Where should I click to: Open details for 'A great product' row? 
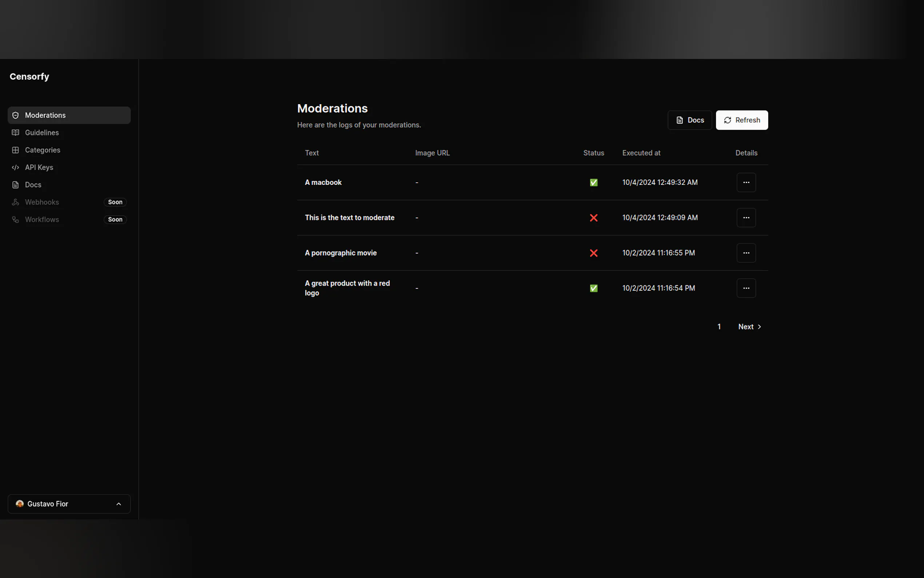coord(746,288)
